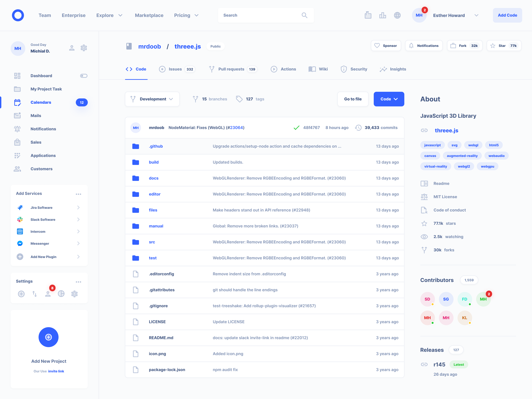Expand the Explore menu

pos(109,15)
